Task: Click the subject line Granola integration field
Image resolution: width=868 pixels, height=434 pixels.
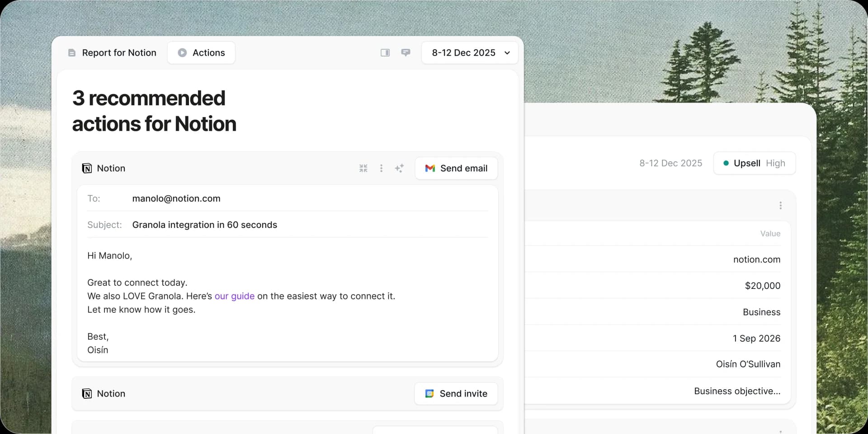Action: tap(204, 225)
